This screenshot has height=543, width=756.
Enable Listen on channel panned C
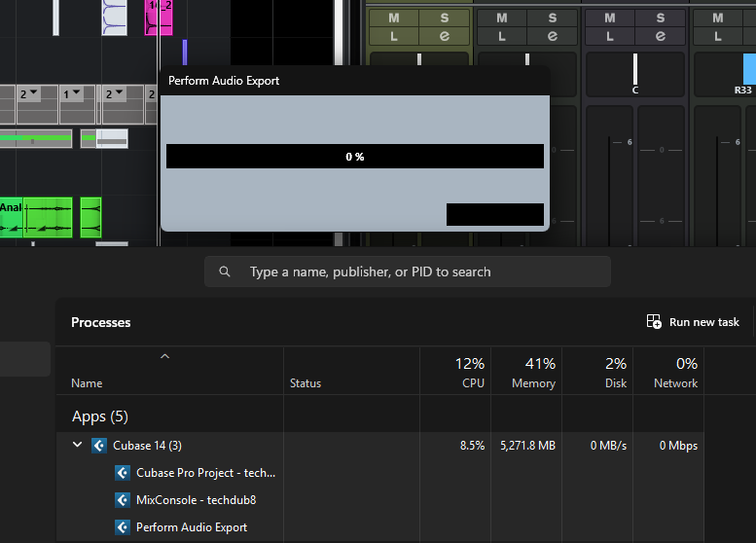(610, 36)
